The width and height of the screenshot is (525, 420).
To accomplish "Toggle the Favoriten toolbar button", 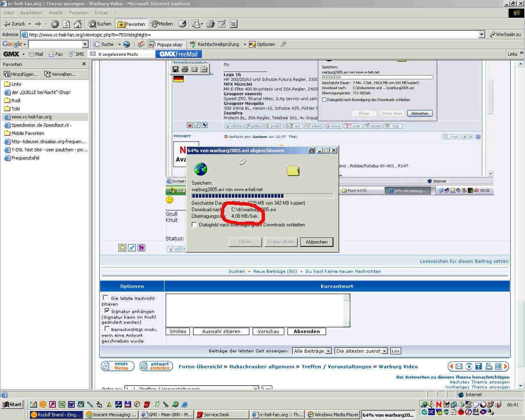I will coord(131,24).
